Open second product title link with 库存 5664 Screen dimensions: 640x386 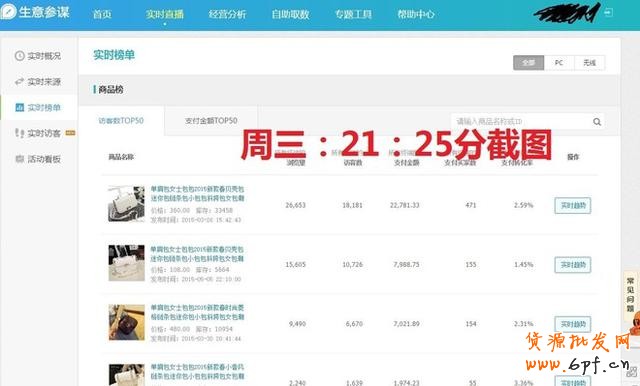(x=197, y=253)
